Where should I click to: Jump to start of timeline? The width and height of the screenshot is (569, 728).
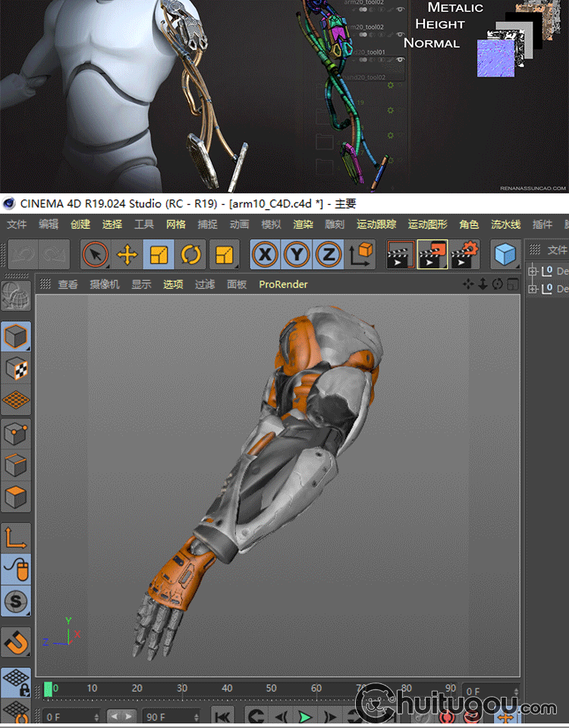222,716
